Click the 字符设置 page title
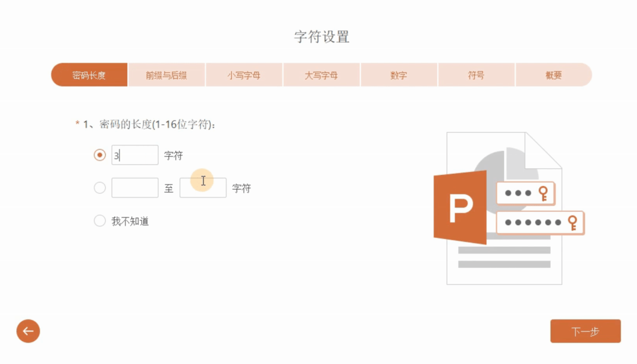 tap(322, 37)
